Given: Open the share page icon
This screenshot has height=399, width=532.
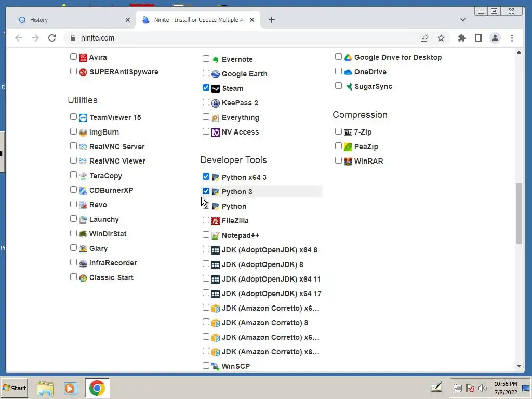Looking at the screenshot, I should [x=424, y=38].
